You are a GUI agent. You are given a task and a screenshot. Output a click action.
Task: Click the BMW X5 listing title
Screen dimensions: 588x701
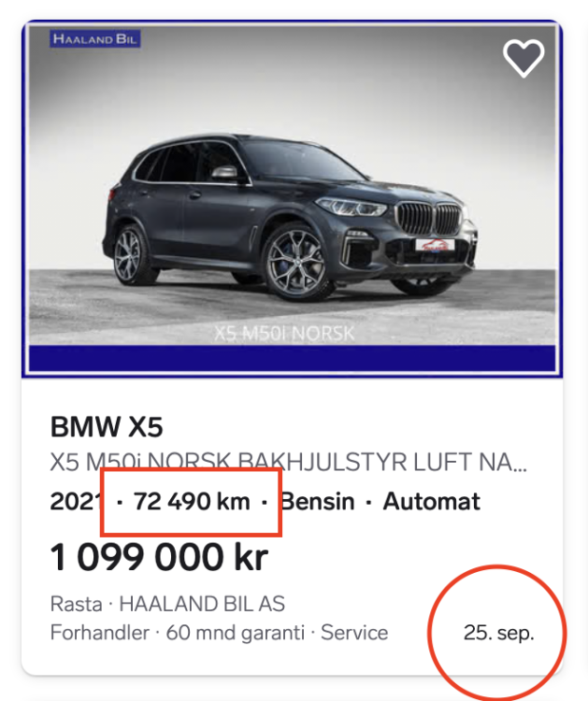pos(107,428)
